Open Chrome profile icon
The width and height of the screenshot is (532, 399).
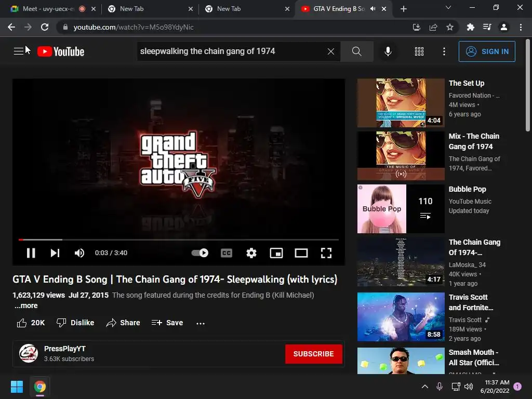click(504, 27)
